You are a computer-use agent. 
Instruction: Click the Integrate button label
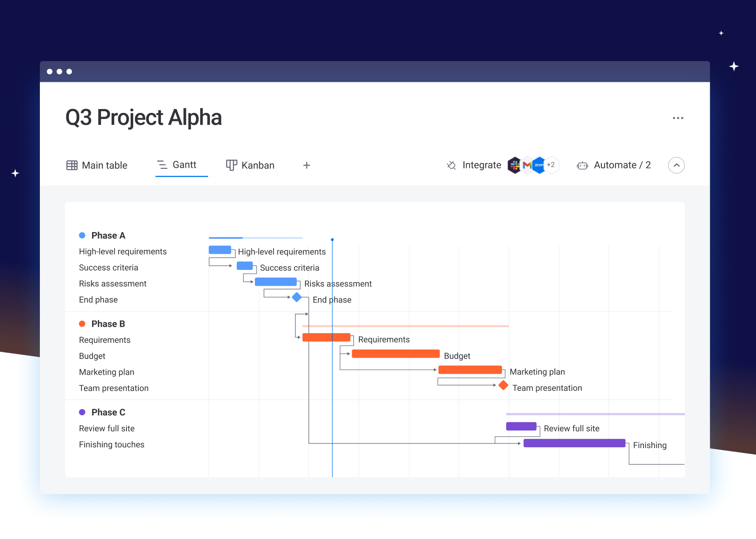[x=482, y=165]
